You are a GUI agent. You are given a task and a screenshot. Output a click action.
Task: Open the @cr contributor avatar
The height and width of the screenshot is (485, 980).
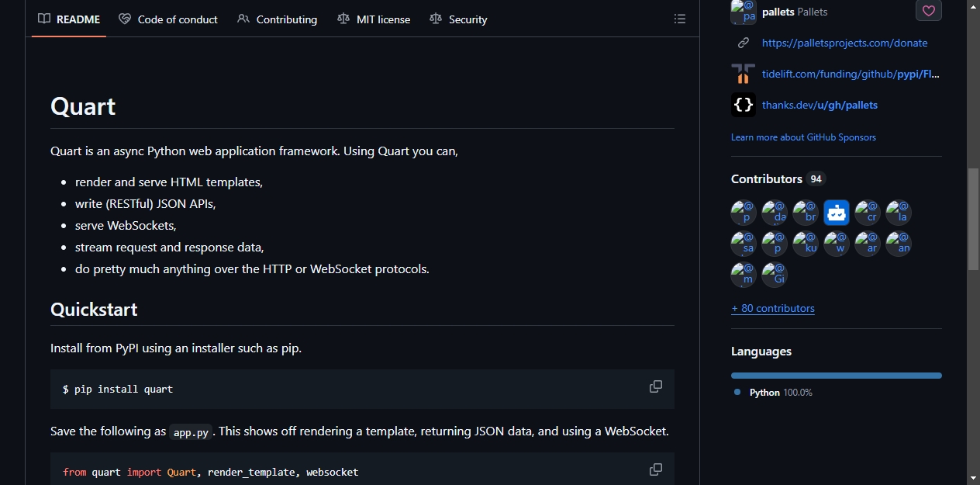click(868, 213)
